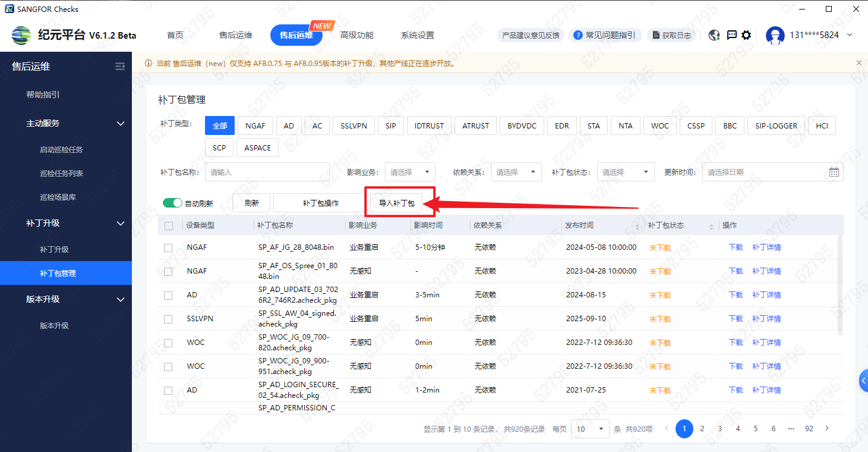This screenshot has width=868, height=452.
Task: Tick checkbox for SP_AF_JG_28_8048.bin row
Action: pyautogui.click(x=168, y=247)
